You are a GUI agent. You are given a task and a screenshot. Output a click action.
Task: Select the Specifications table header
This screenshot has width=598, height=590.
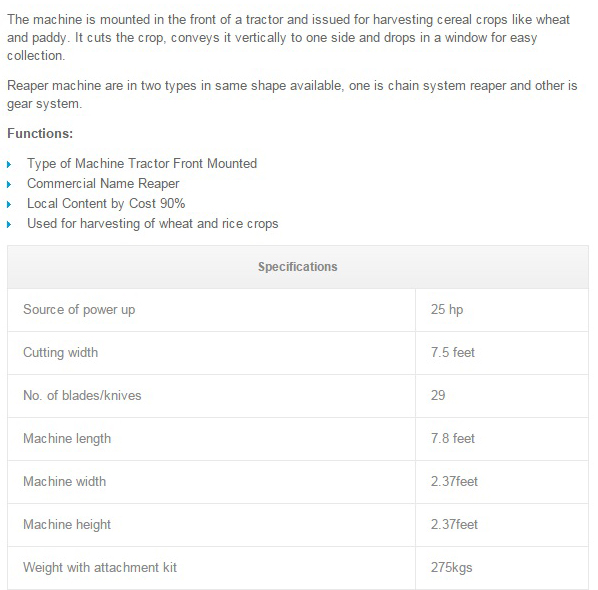pyautogui.click(x=298, y=267)
